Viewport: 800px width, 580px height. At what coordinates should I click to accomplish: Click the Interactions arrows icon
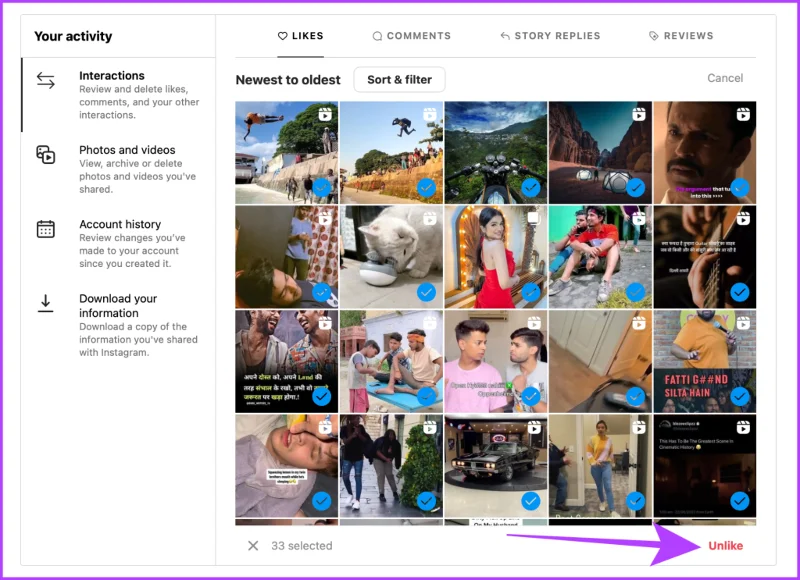click(45, 80)
